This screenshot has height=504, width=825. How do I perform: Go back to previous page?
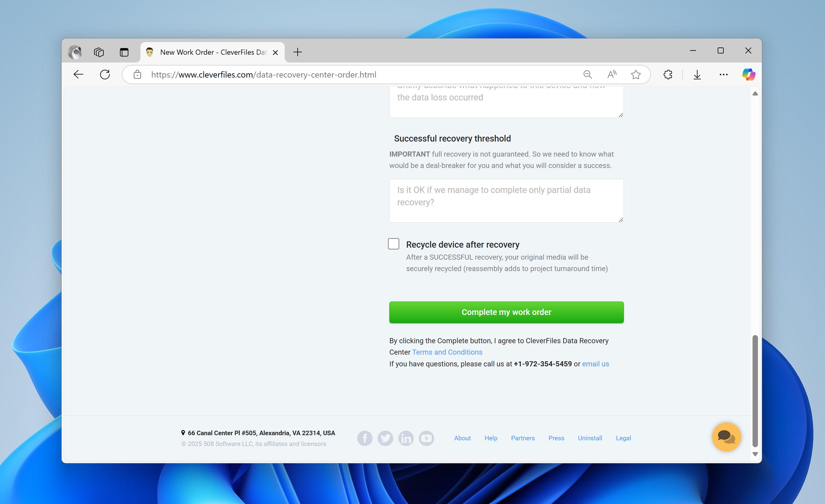(78, 74)
